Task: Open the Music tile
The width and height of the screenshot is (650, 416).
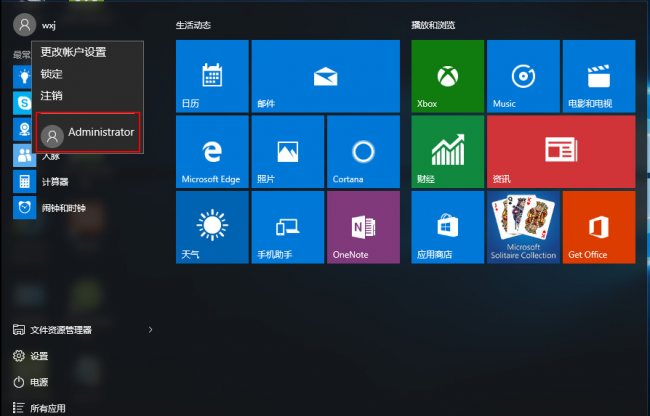Action: tap(523, 76)
